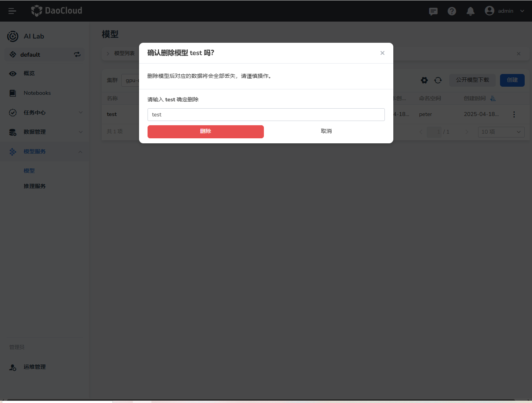This screenshot has height=403, width=532.
Task: Open the more actions menu for model test
Action: coord(514,114)
